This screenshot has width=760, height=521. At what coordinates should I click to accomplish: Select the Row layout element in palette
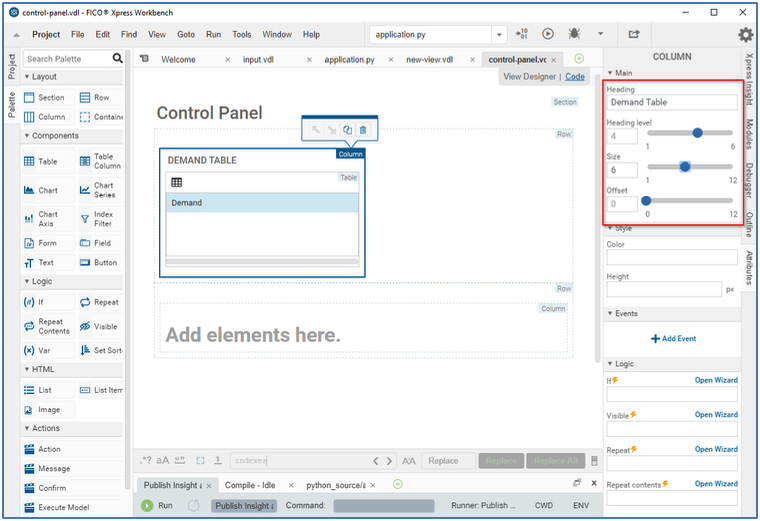(100, 97)
